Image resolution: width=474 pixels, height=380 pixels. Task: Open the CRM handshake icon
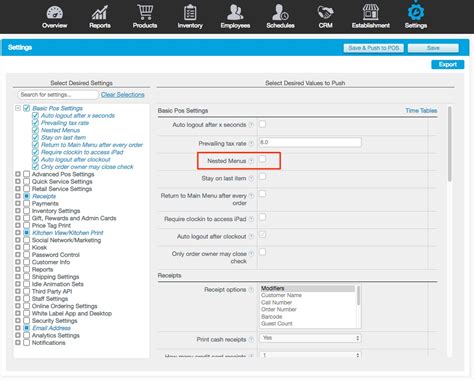tap(325, 13)
